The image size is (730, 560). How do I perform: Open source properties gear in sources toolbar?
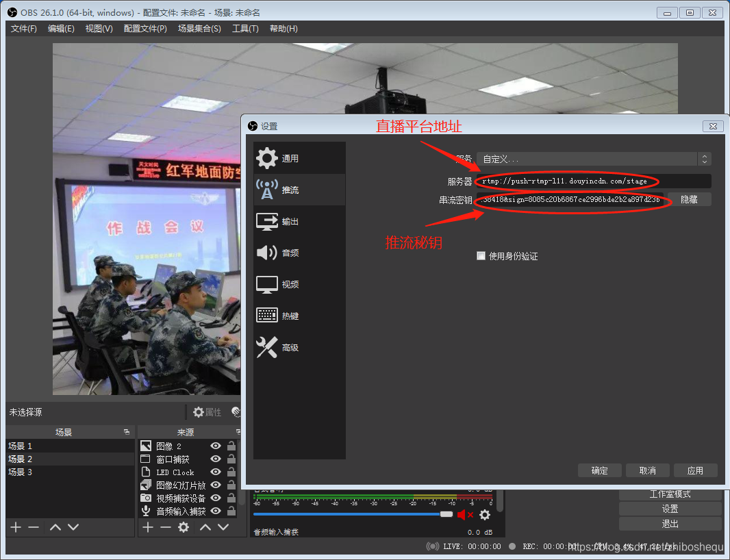click(x=184, y=527)
